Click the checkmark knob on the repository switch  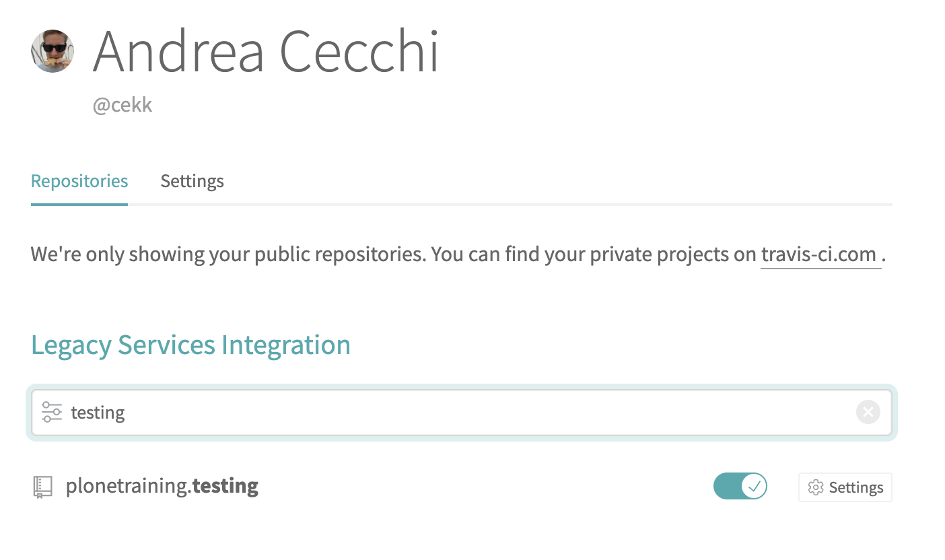click(x=755, y=486)
